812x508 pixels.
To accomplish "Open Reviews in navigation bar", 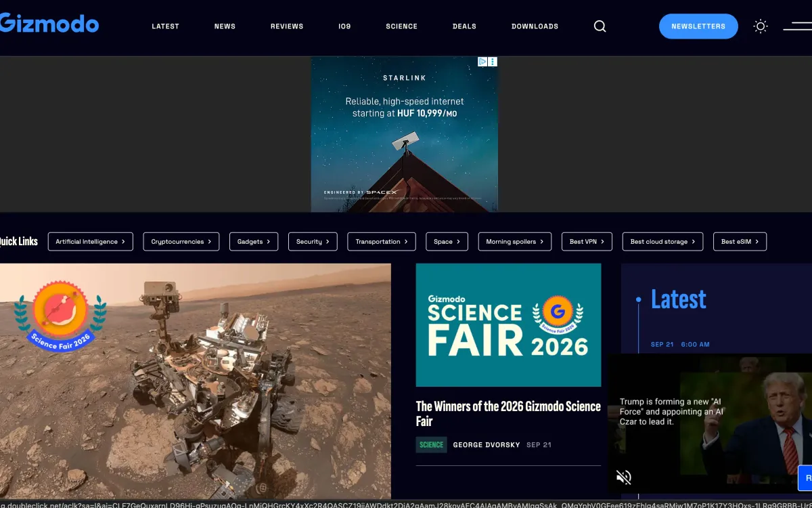I will click(x=287, y=26).
